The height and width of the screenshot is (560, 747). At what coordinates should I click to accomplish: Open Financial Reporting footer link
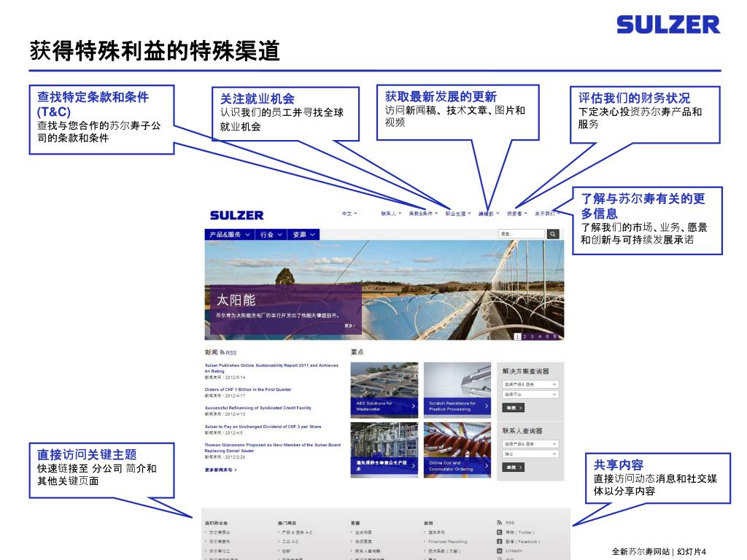pyautogui.click(x=447, y=542)
